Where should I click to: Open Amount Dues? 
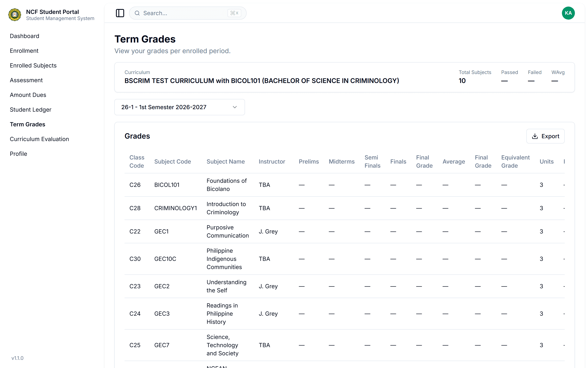pos(28,95)
